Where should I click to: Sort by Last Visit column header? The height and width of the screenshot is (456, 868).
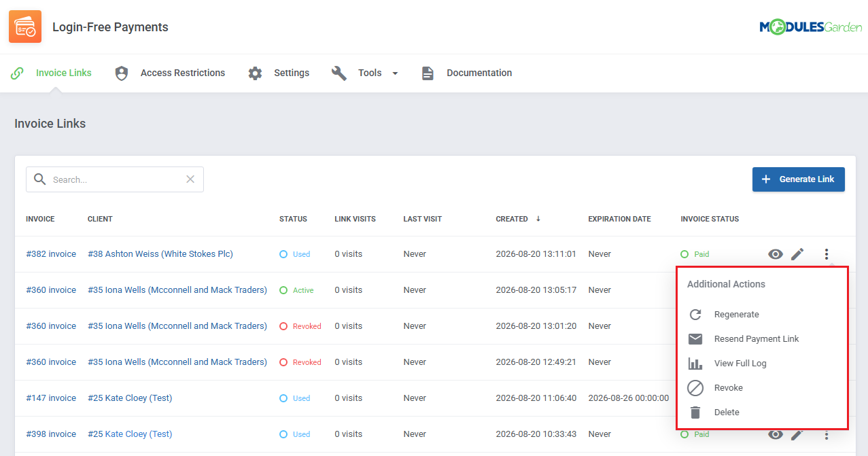click(x=422, y=219)
